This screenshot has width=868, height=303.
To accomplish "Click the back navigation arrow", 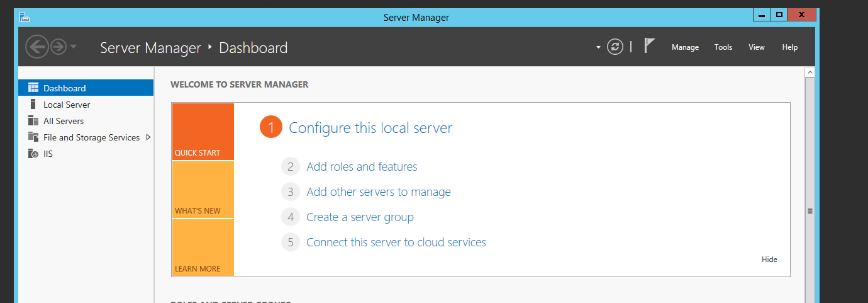I will click(x=37, y=47).
